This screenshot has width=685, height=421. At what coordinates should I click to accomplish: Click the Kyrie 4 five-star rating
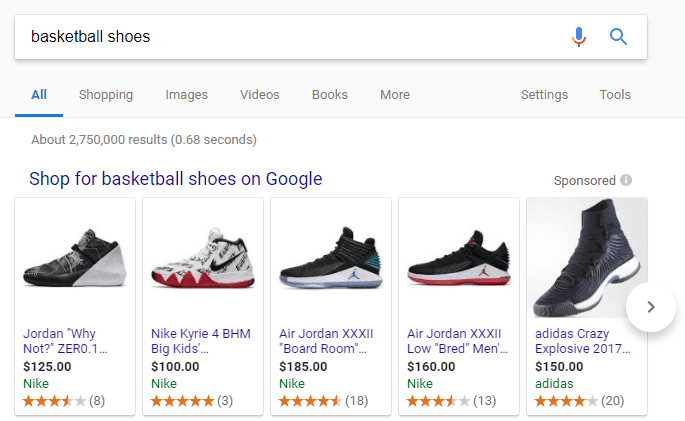182,401
